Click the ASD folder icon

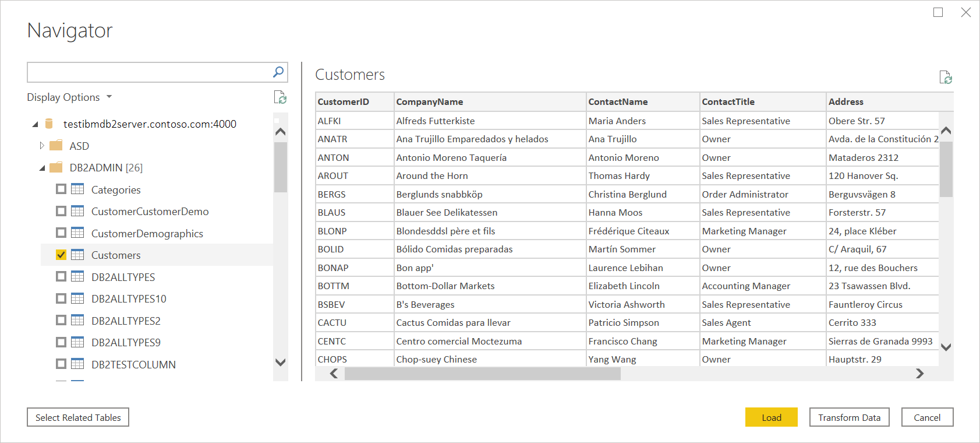pyautogui.click(x=56, y=146)
